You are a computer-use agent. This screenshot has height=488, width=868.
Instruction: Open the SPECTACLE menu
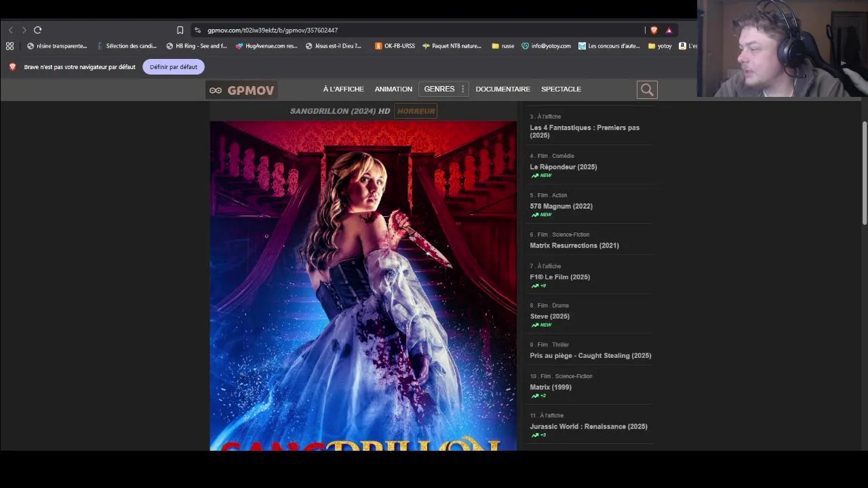point(561,89)
